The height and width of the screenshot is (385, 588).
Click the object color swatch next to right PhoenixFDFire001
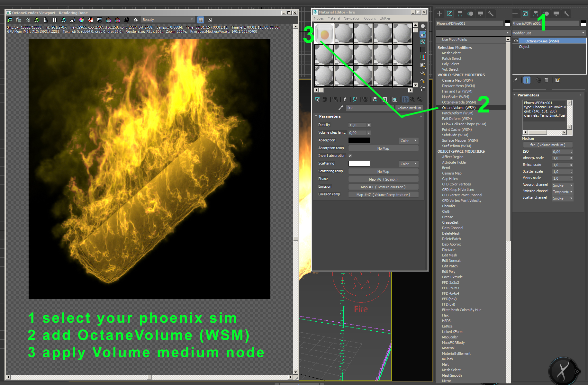[x=583, y=23]
